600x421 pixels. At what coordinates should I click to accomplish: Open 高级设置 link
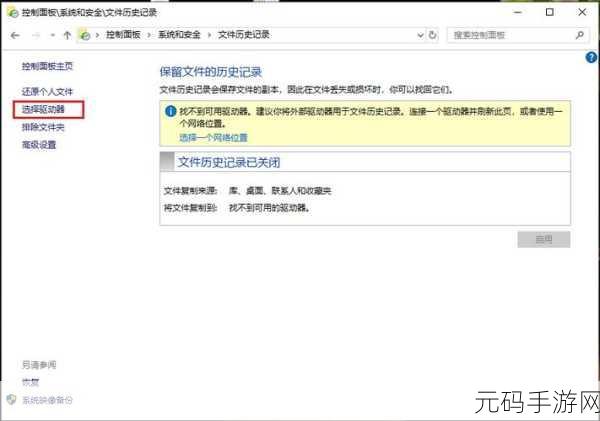tap(39, 145)
